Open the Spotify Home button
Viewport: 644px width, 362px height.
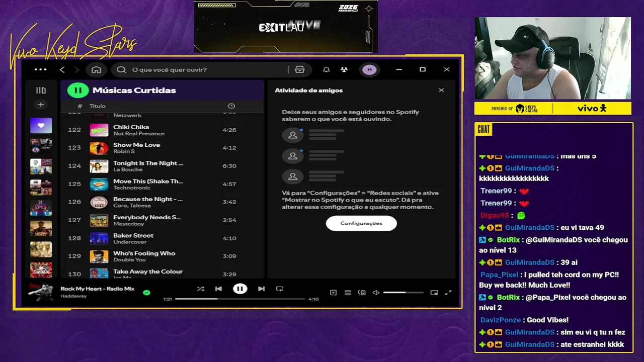[x=97, y=69]
